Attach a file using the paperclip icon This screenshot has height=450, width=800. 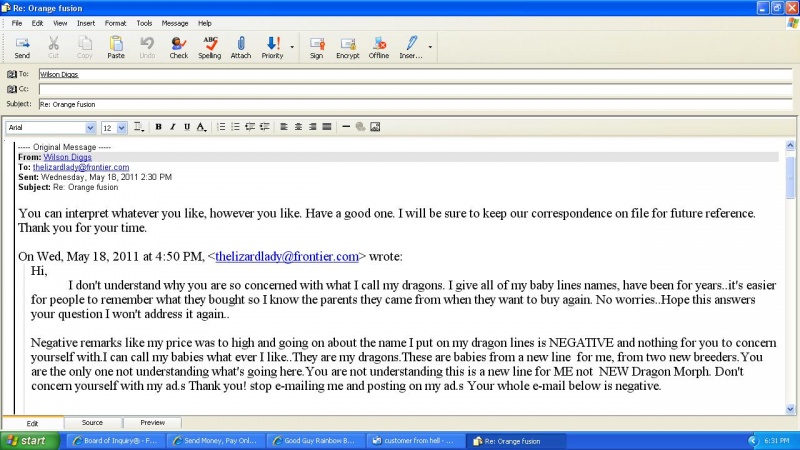(241, 47)
